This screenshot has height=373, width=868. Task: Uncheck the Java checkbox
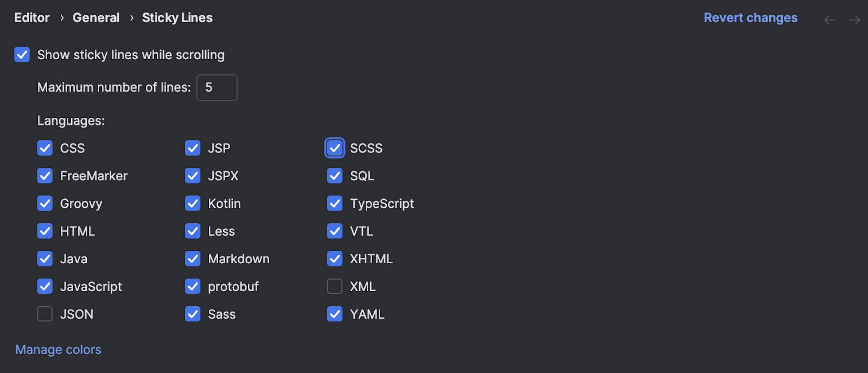coord(45,258)
